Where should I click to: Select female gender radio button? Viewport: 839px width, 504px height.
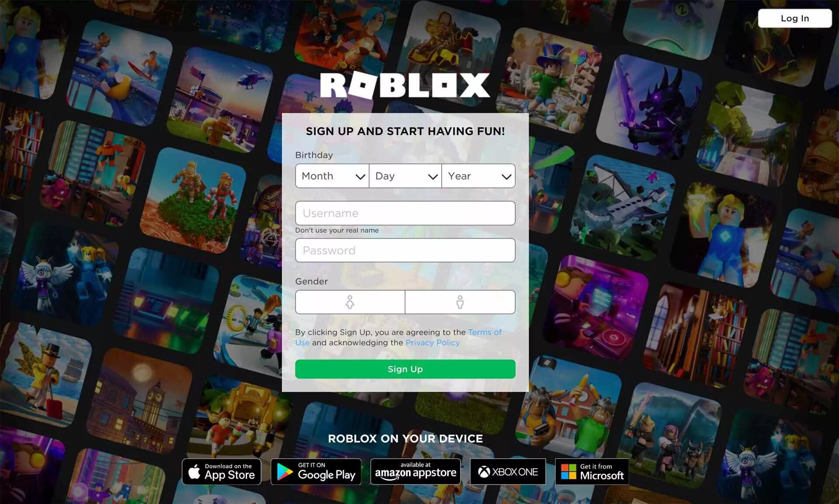click(x=350, y=301)
